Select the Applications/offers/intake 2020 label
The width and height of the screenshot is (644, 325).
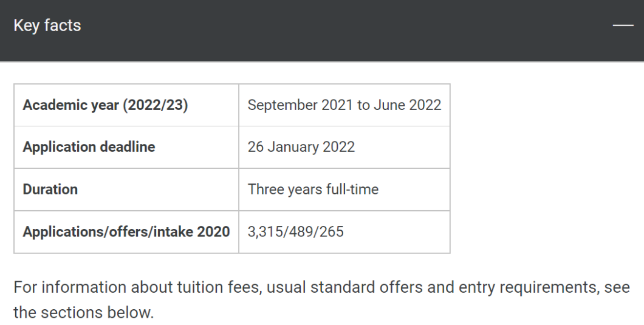(126, 231)
